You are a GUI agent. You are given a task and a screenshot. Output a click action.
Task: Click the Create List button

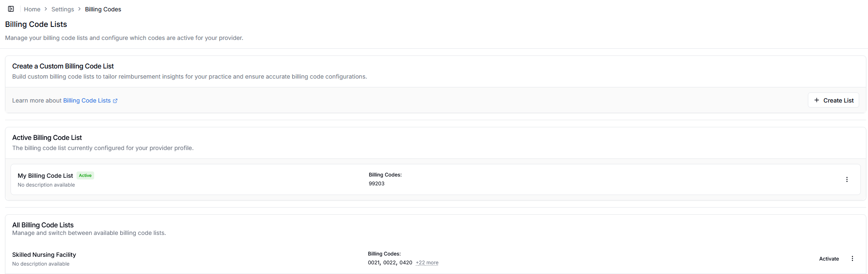pos(834,100)
